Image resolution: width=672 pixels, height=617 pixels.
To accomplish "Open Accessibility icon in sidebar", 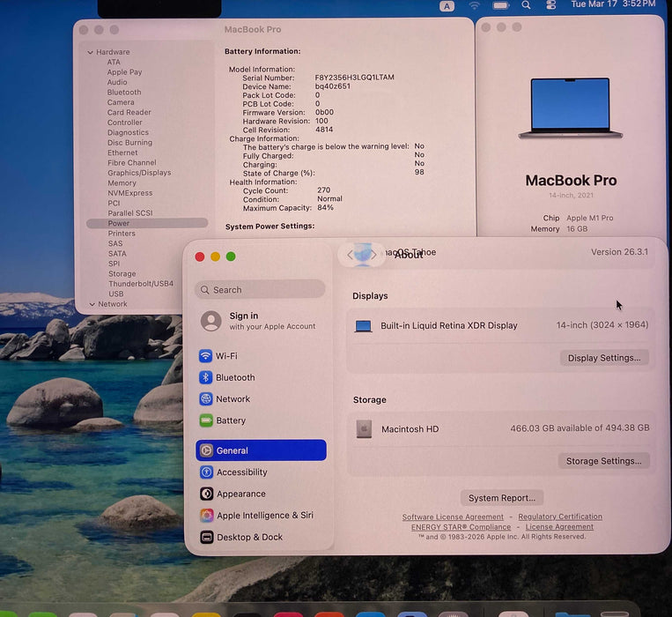I will pyautogui.click(x=206, y=472).
